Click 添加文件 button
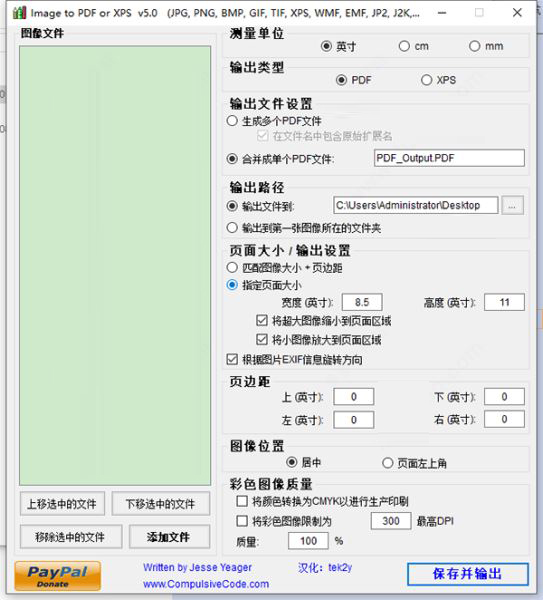The height and width of the screenshot is (600, 543). (169, 537)
